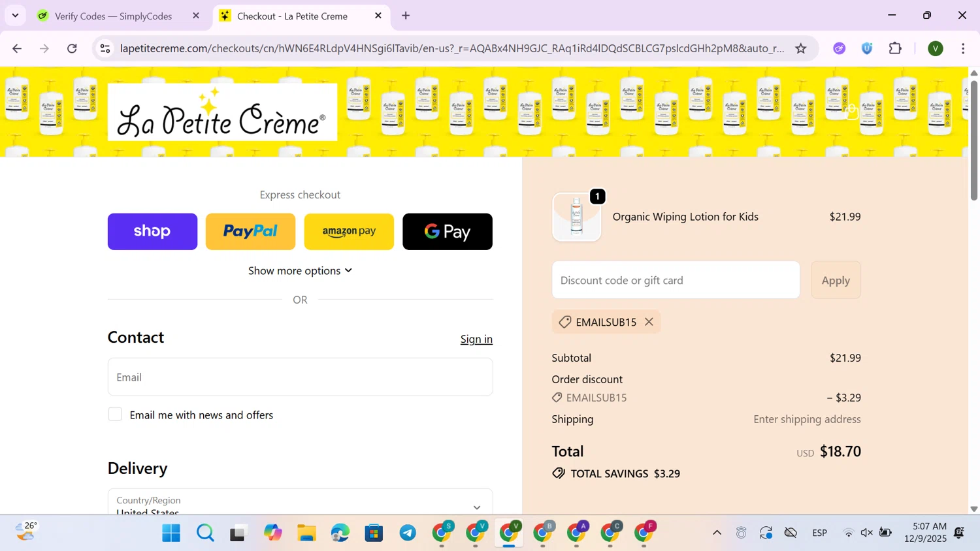Screen dimensions: 980x551
Task: Reload the checkout page
Action: pyautogui.click(x=73, y=48)
